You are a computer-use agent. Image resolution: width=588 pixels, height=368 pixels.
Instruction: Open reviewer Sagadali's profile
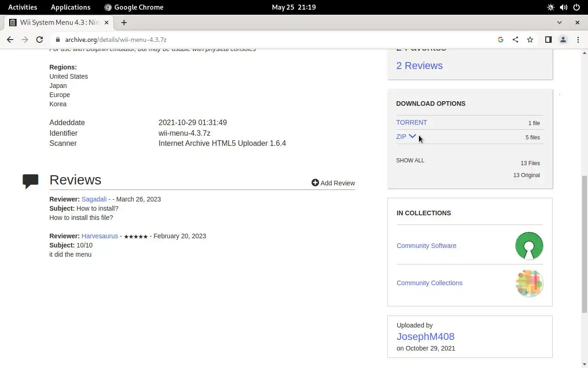pyautogui.click(x=94, y=199)
